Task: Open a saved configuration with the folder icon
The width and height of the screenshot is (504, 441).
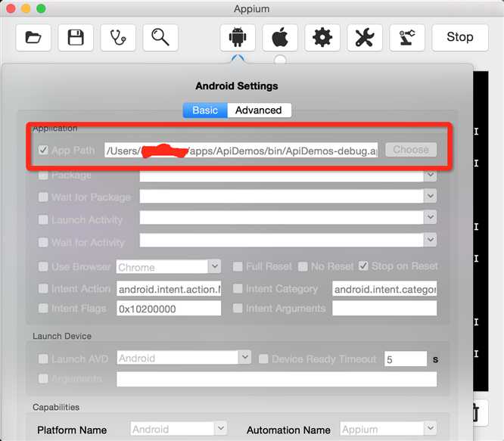Action: (x=33, y=38)
